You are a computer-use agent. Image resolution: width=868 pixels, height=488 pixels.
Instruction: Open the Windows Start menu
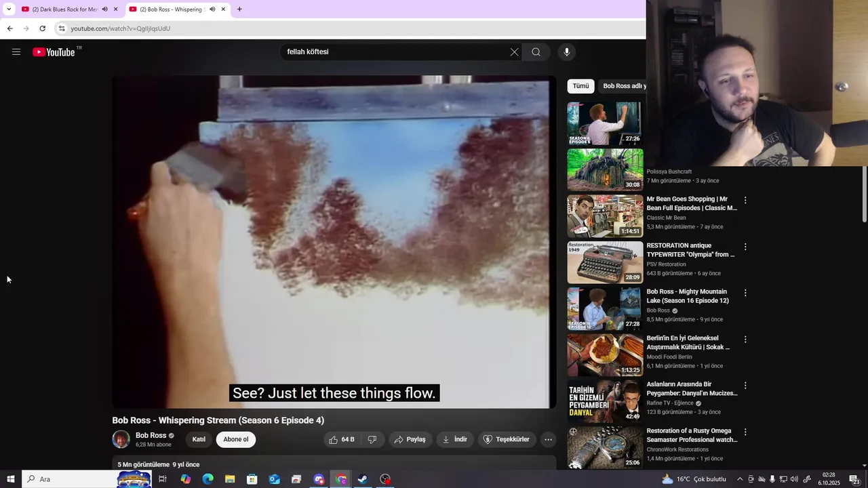click(11, 479)
